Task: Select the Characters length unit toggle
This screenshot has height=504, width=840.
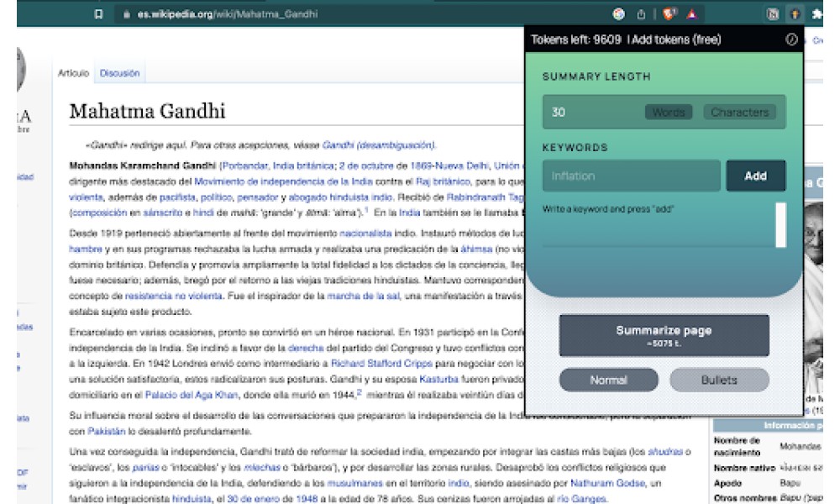Action: (x=739, y=112)
